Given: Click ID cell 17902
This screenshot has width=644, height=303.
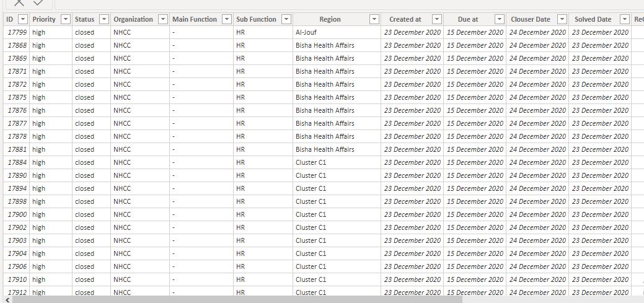Looking at the screenshot, I should pos(17,227).
